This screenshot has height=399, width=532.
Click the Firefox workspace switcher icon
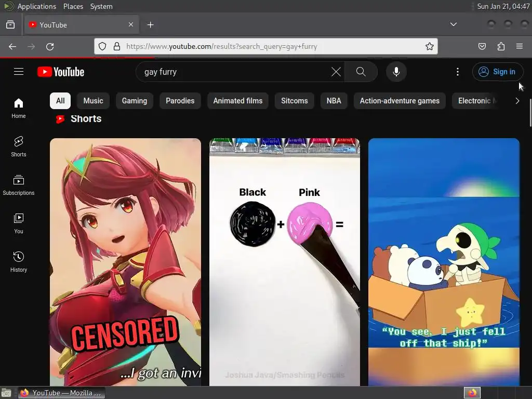(x=472, y=393)
